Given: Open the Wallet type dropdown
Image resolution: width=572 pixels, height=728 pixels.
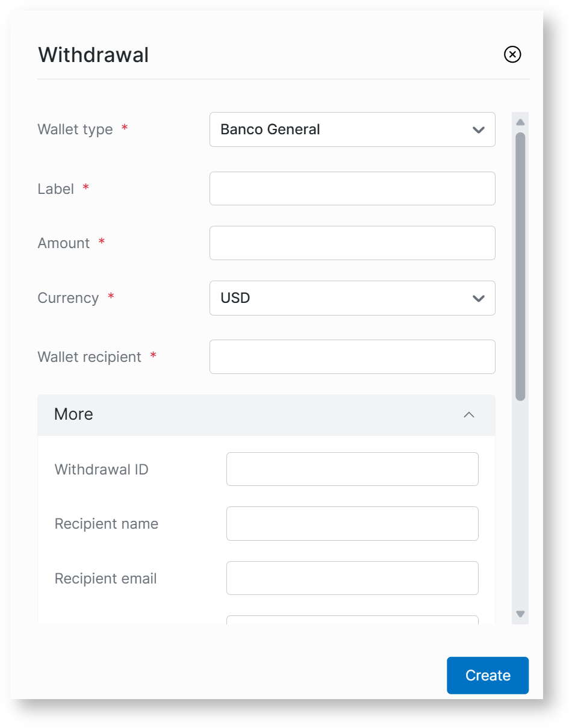Looking at the screenshot, I should (352, 129).
